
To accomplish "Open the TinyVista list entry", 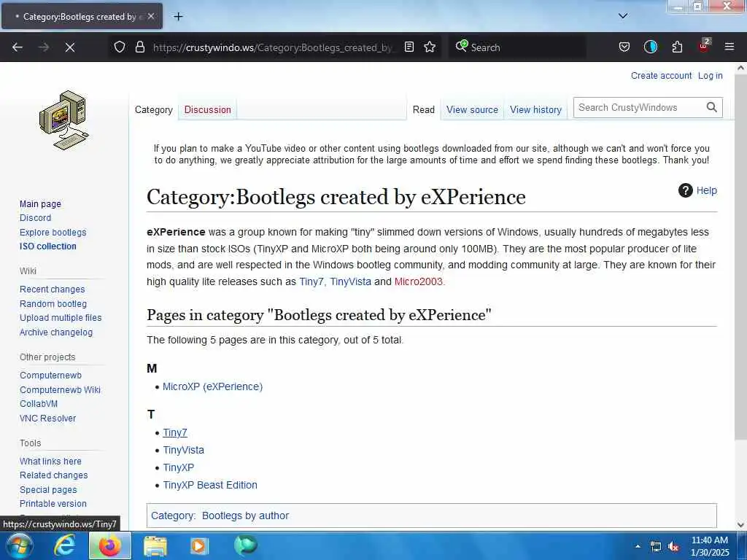I will tap(183, 450).
